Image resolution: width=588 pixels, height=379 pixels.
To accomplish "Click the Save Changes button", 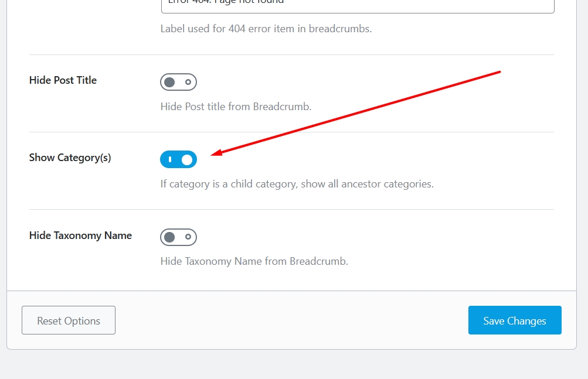I will (515, 320).
